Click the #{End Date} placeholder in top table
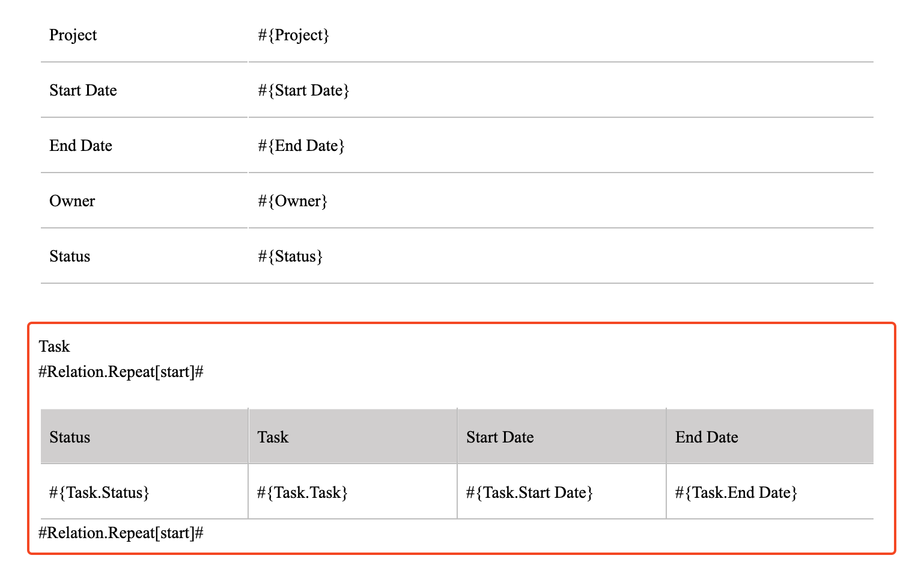Viewport: 924px width, 582px height. pos(301,145)
